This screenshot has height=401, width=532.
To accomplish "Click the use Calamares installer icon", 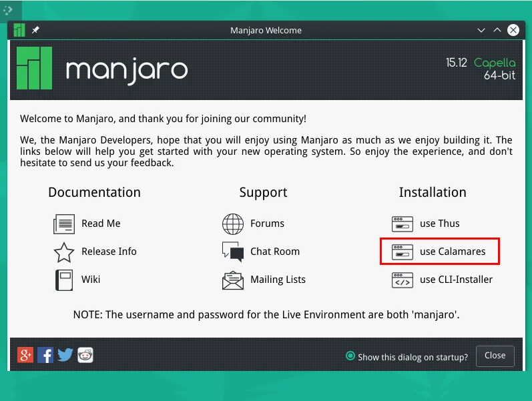I will pos(403,252).
